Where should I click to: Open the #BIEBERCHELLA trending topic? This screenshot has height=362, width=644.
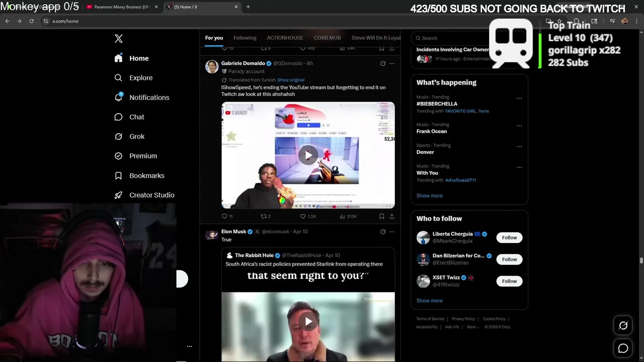tap(437, 104)
